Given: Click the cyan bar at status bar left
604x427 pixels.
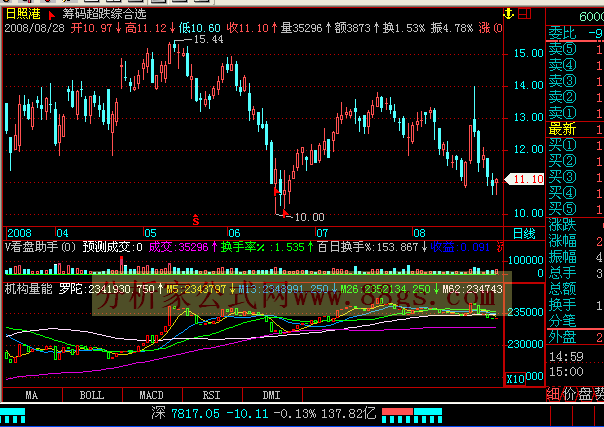Looking at the screenshot, I should click(12, 415).
